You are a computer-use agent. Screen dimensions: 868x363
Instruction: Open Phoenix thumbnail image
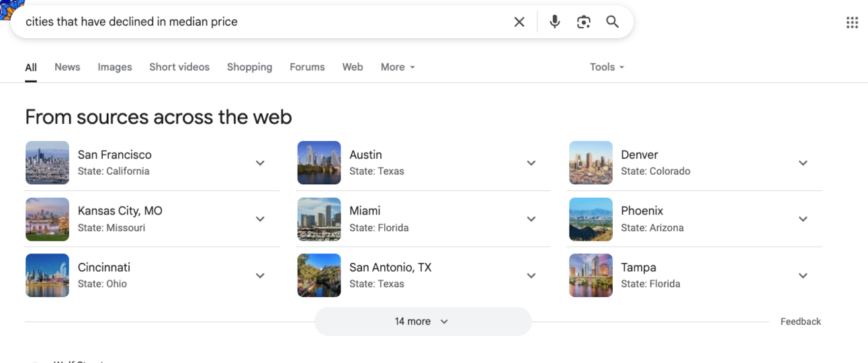click(x=591, y=219)
